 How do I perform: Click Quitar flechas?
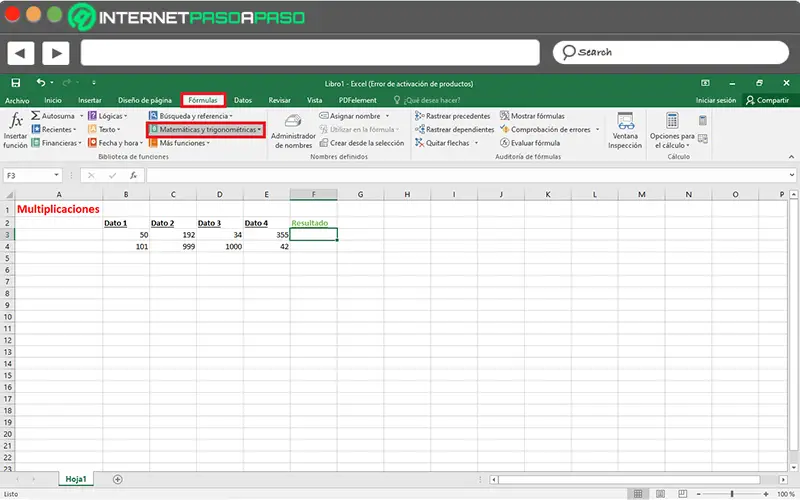coord(442,143)
